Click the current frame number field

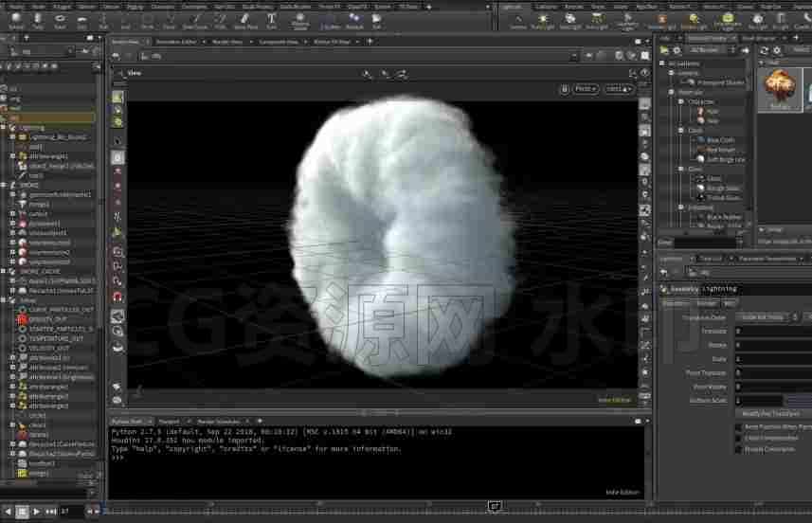[71, 512]
